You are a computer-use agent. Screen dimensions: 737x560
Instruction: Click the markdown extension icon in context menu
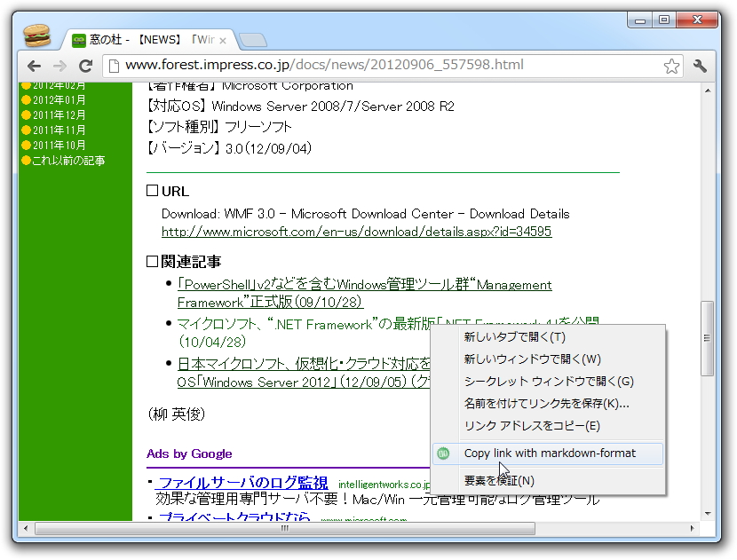point(444,453)
